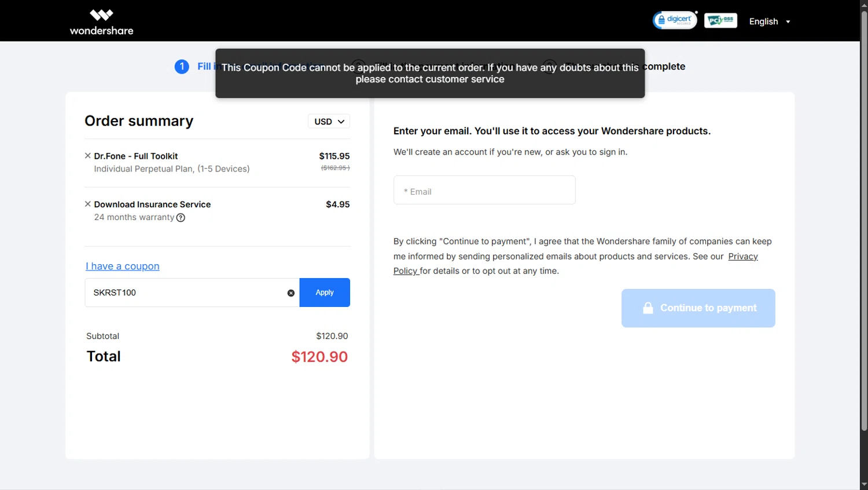The width and height of the screenshot is (868, 490).
Task: Click the 'I have a coupon' link
Action: (x=123, y=266)
